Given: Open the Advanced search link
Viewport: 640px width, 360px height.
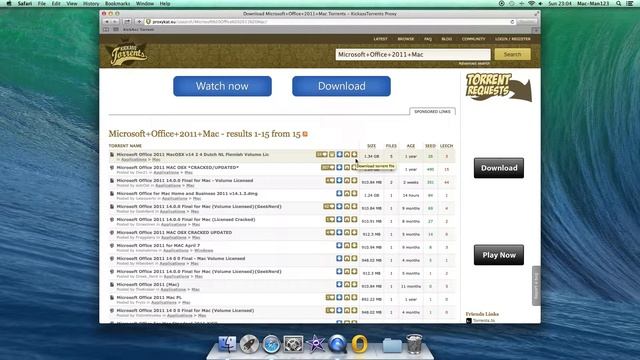Looking at the screenshot, I should pos(474,63).
